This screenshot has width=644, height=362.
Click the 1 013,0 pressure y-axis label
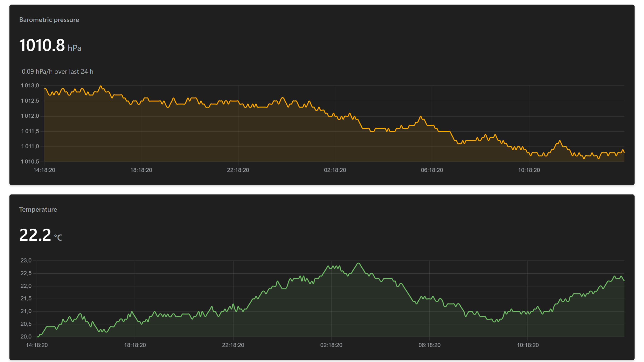30,86
